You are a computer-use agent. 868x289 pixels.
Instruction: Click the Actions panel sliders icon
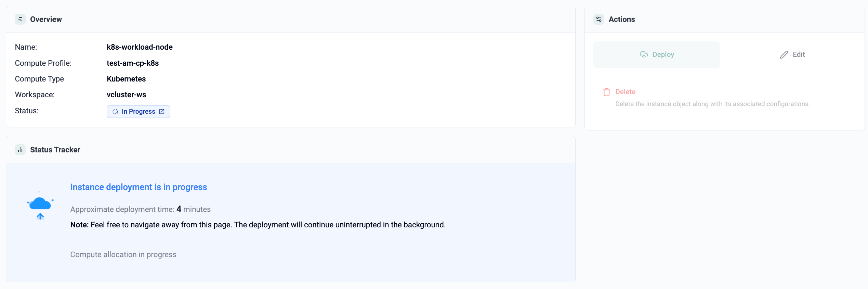click(x=599, y=19)
